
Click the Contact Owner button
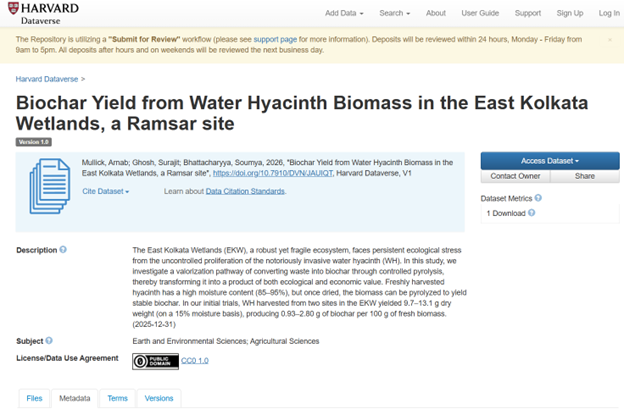click(514, 176)
